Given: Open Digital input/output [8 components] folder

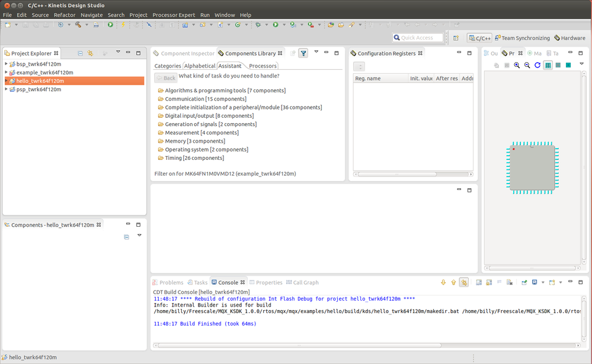Looking at the screenshot, I should 206,116.
